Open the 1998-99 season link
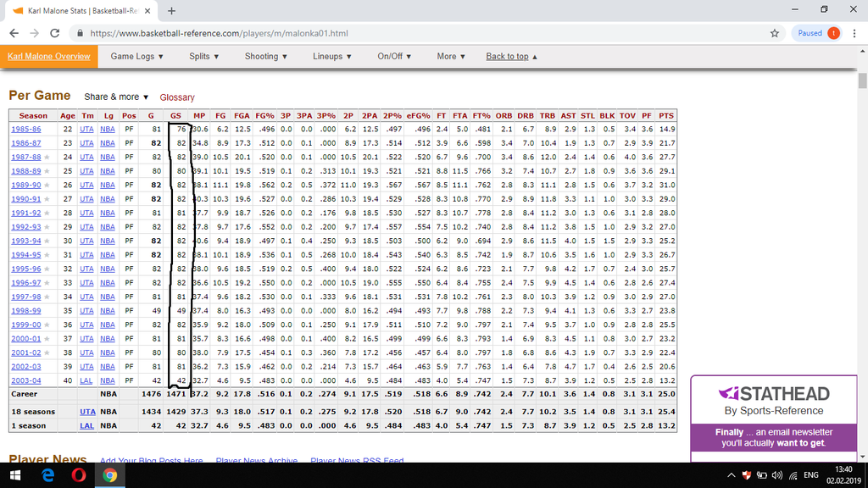Screen dimensions: 868x488 coord(26,311)
